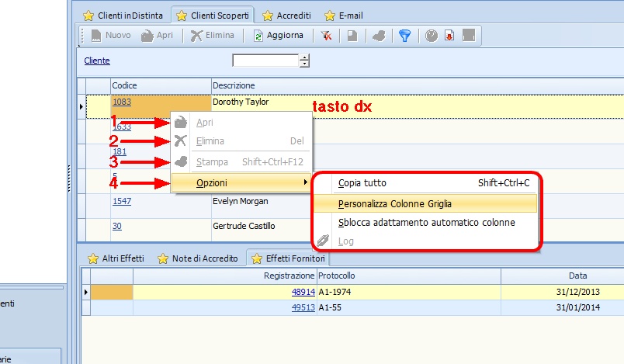Open registration link 48914
The height and width of the screenshot is (364, 624).
click(303, 292)
